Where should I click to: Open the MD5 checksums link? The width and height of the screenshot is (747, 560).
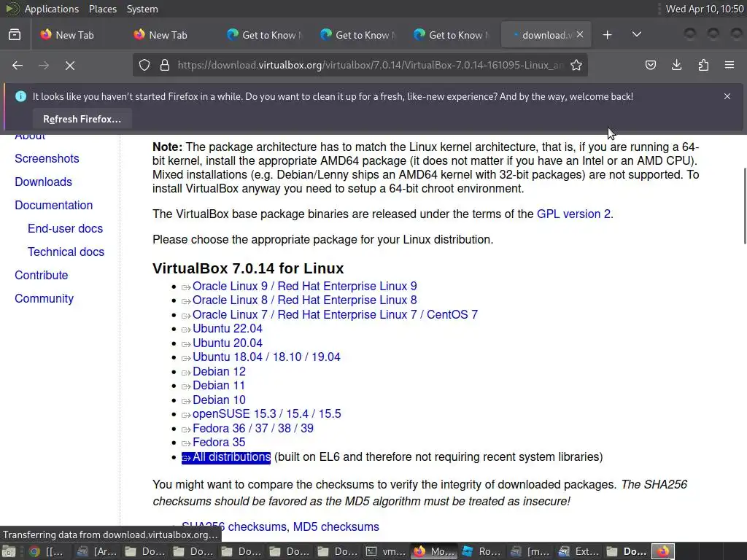[336, 526]
